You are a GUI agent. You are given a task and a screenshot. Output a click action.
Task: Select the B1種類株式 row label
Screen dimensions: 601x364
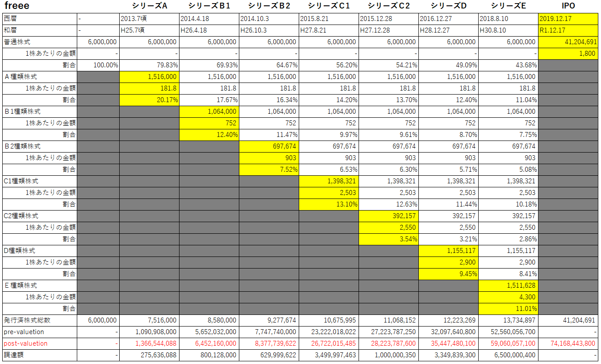(39, 112)
